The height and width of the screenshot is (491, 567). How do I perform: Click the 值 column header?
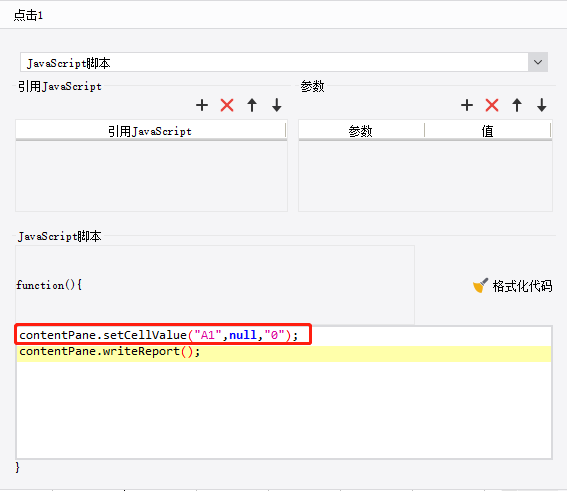coord(487,131)
